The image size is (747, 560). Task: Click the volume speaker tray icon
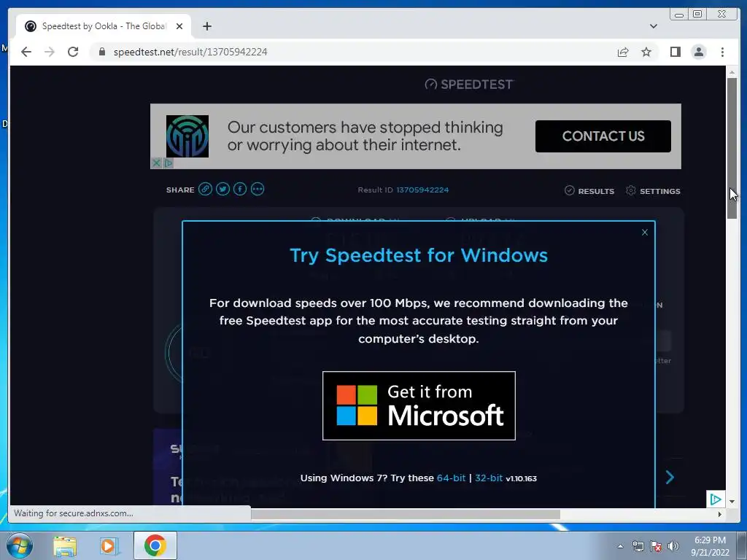(x=673, y=547)
